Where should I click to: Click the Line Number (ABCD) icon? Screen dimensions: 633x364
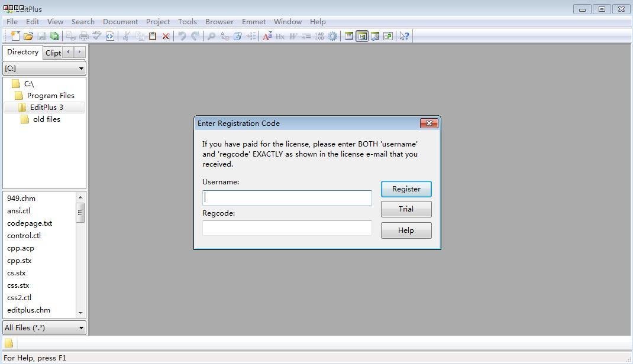point(319,36)
